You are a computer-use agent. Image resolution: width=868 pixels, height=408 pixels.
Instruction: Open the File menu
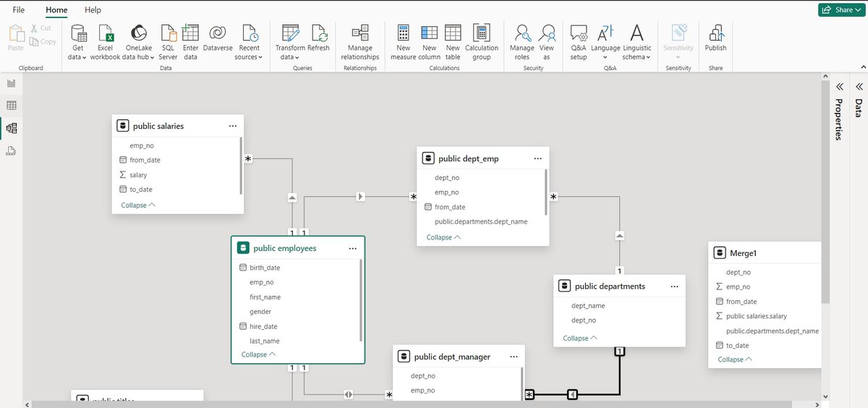click(x=19, y=10)
